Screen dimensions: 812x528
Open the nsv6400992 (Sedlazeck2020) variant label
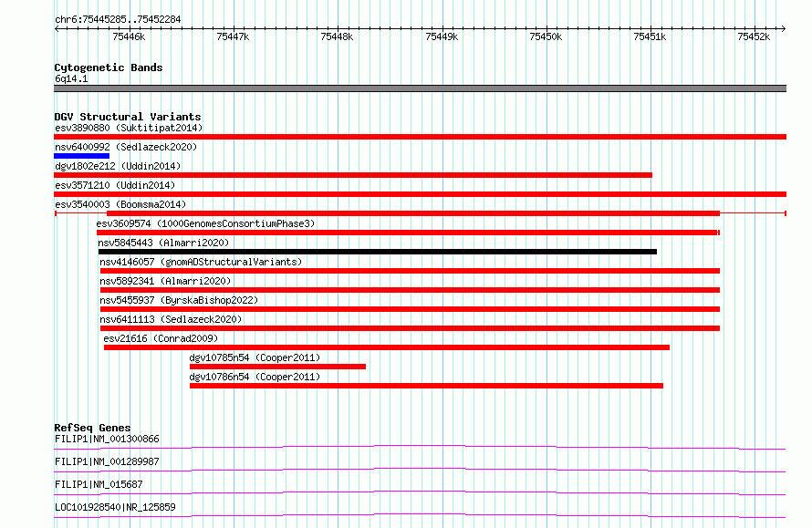(x=126, y=147)
